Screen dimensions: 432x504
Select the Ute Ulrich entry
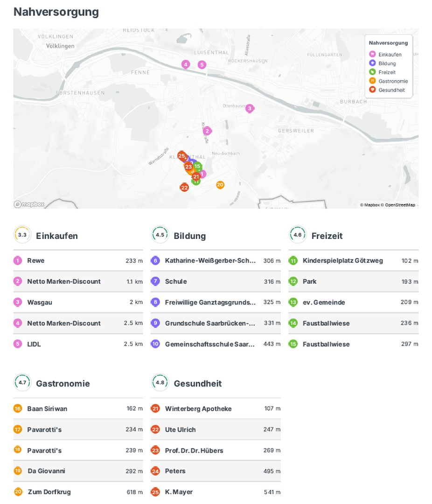216,429
